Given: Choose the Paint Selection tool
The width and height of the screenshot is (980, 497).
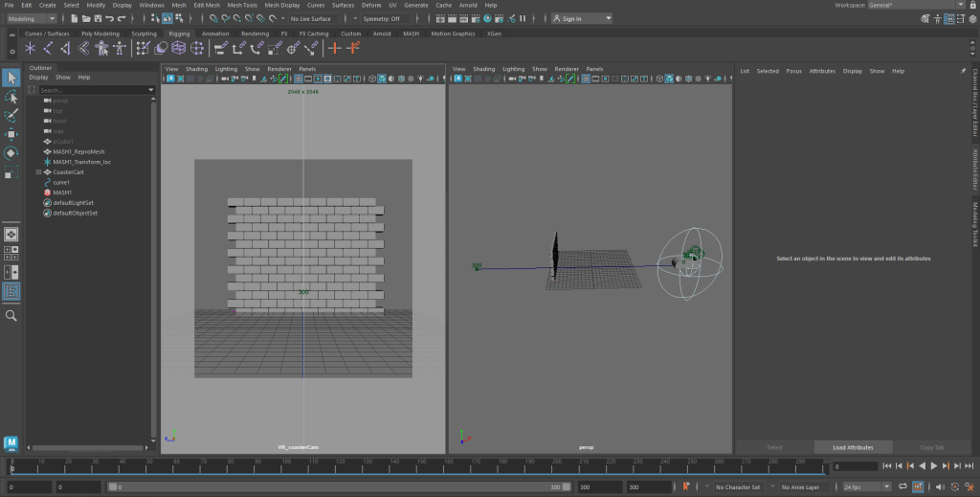Looking at the screenshot, I should coord(11,116).
